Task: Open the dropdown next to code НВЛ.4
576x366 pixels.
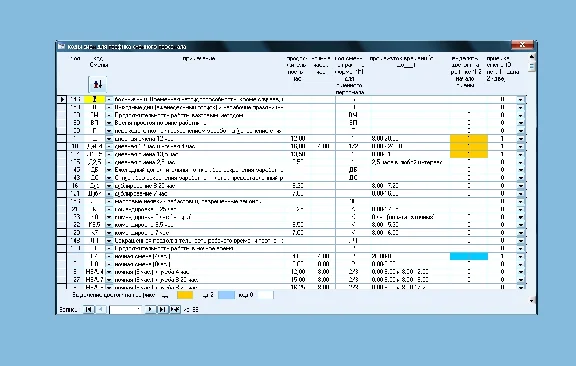Action: pos(109,272)
